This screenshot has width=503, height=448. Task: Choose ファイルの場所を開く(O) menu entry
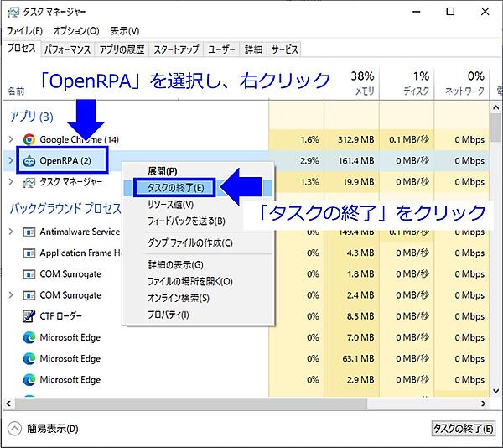click(198, 281)
